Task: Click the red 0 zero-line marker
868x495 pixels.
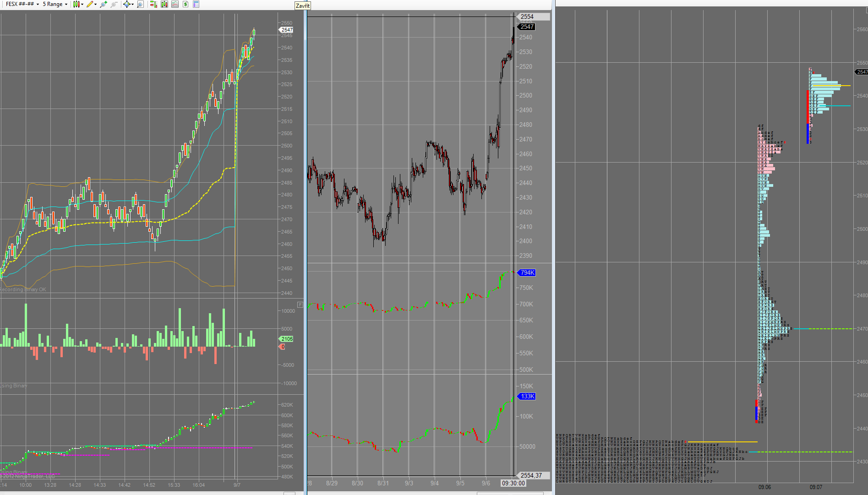Action: [282, 347]
